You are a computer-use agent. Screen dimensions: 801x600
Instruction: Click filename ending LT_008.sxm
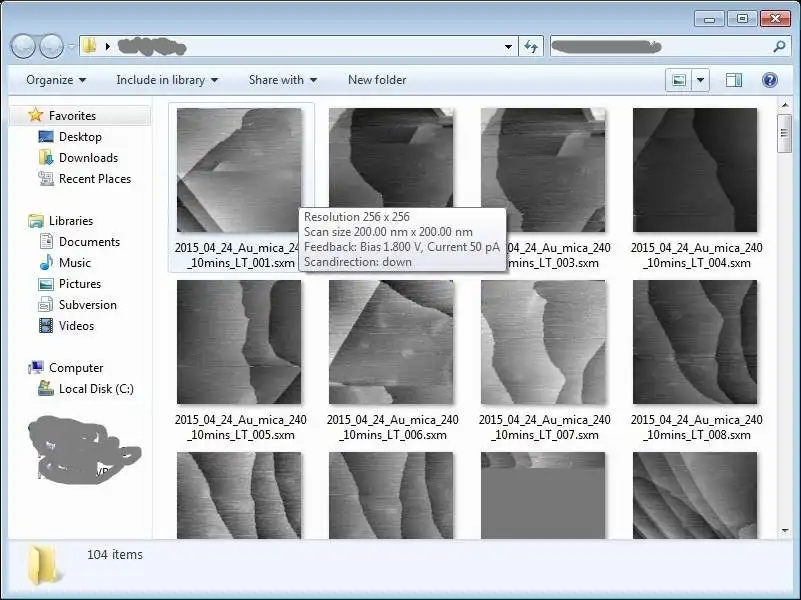[696, 427]
